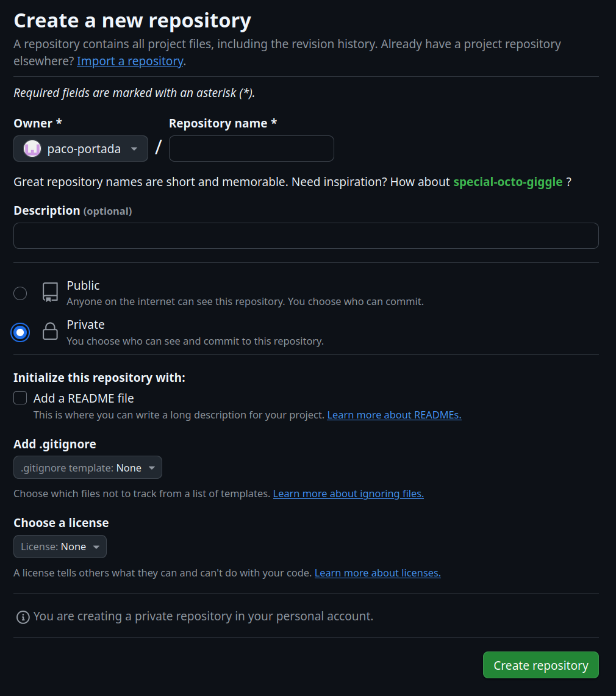Open the Owner paco-portada dropdown
The width and height of the screenshot is (616, 696).
point(81,149)
